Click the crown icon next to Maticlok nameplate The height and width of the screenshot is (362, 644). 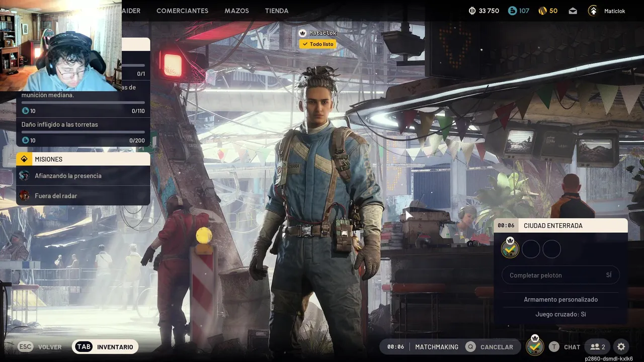[x=302, y=33]
